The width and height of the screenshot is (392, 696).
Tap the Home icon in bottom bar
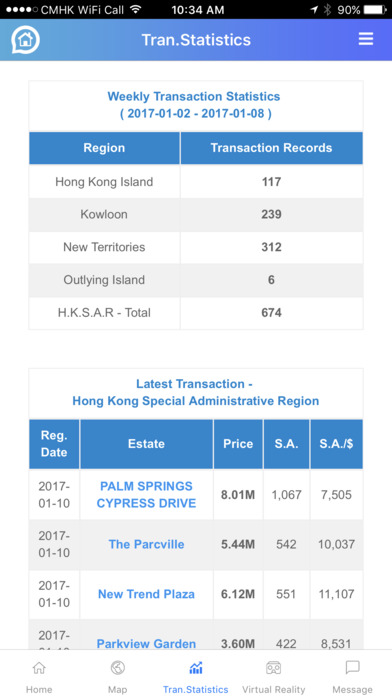coord(39,667)
